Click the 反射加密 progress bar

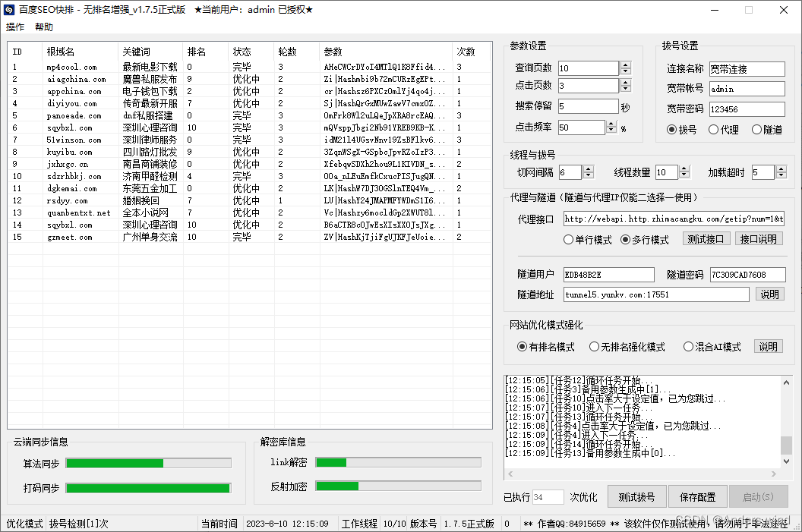(x=399, y=486)
